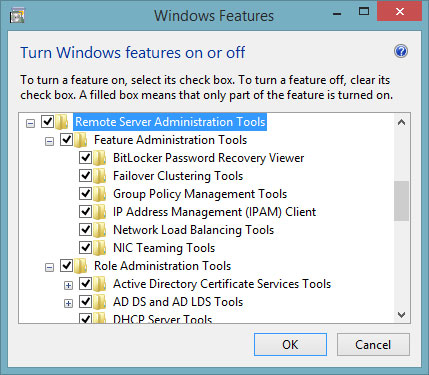Click folder icon beside Group Policy Management Tools
Viewport: 429px width, 375px height.
click(x=99, y=194)
